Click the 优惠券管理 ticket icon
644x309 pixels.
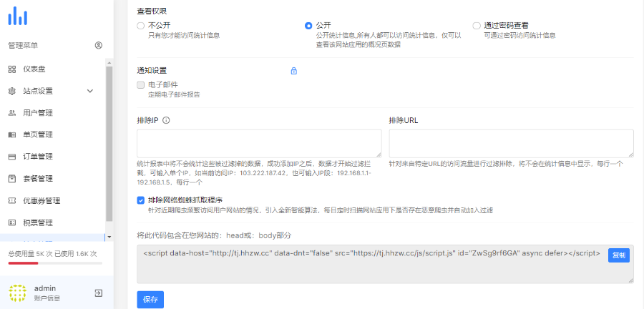click(12, 201)
